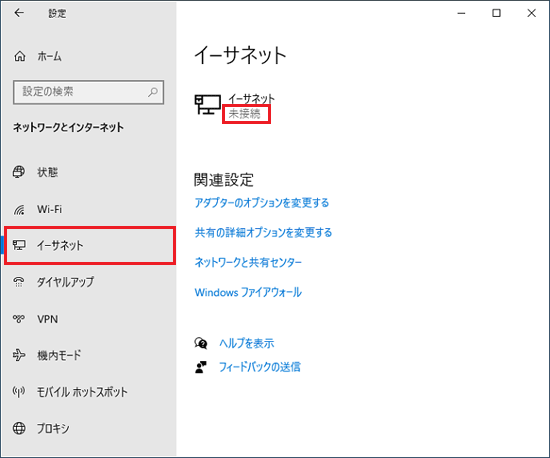Select 状態 in the sidebar
Viewport: 550px width, 458px height.
(48, 172)
